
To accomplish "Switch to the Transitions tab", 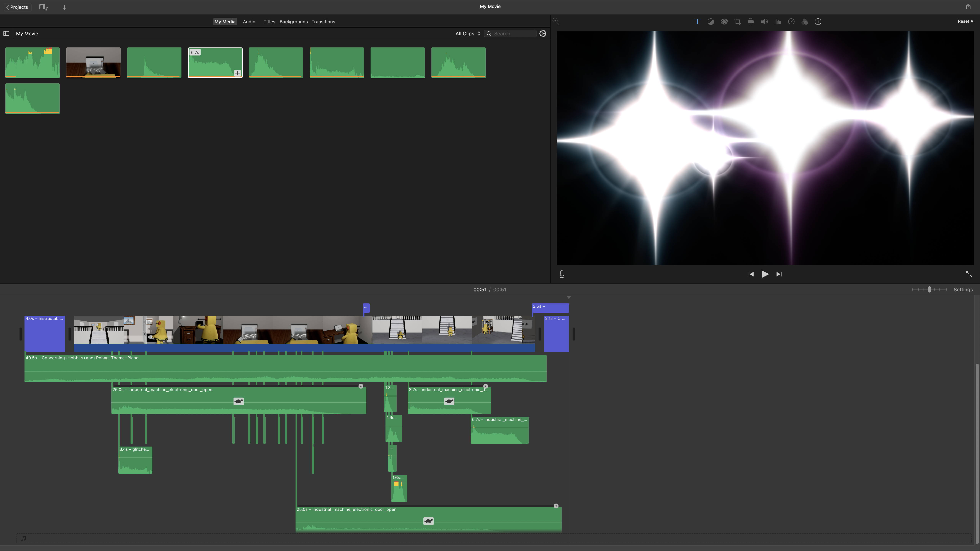I will point(323,22).
